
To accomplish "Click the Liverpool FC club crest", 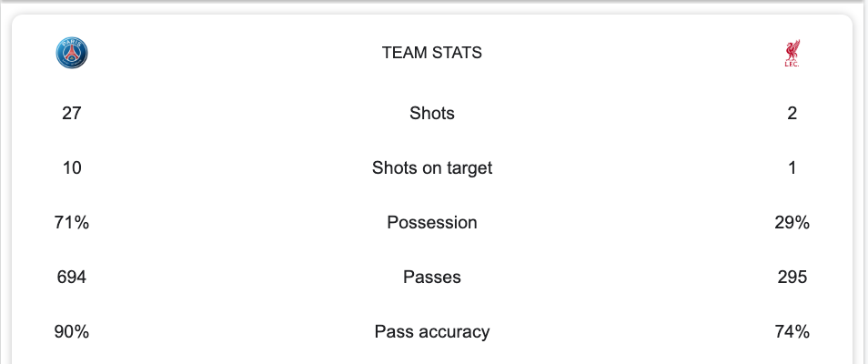I will click(x=792, y=53).
